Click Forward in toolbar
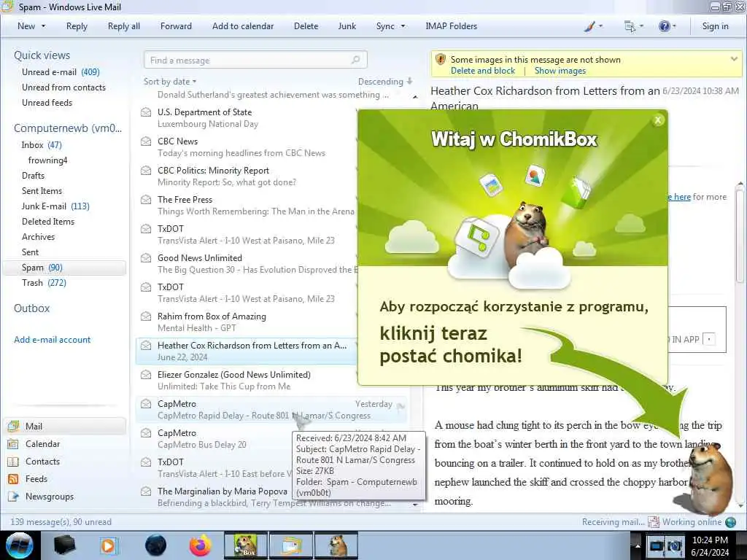The image size is (747, 560). click(176, 26)
